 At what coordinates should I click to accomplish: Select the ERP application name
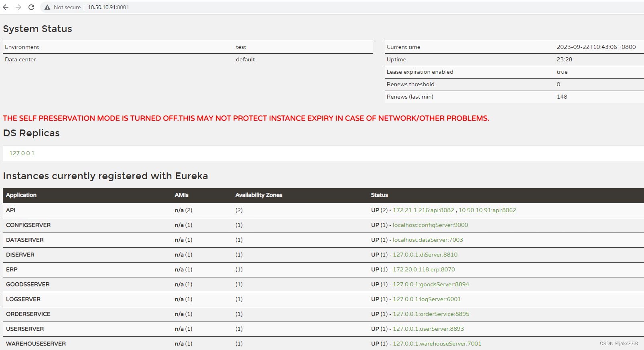12,269
